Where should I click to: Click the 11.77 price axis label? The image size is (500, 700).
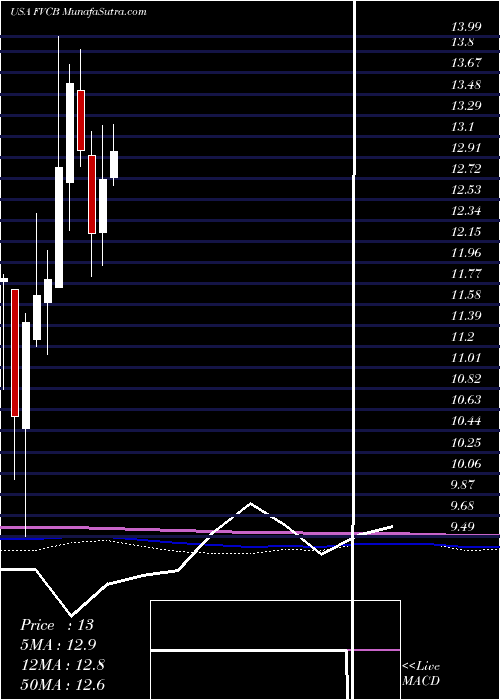pyautogui.click(x=466, y=274)
